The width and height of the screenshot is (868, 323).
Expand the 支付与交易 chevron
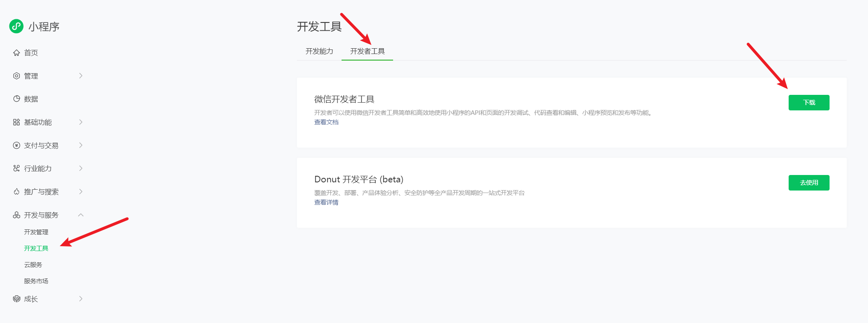pyautogui.click(x=81, y=145)
